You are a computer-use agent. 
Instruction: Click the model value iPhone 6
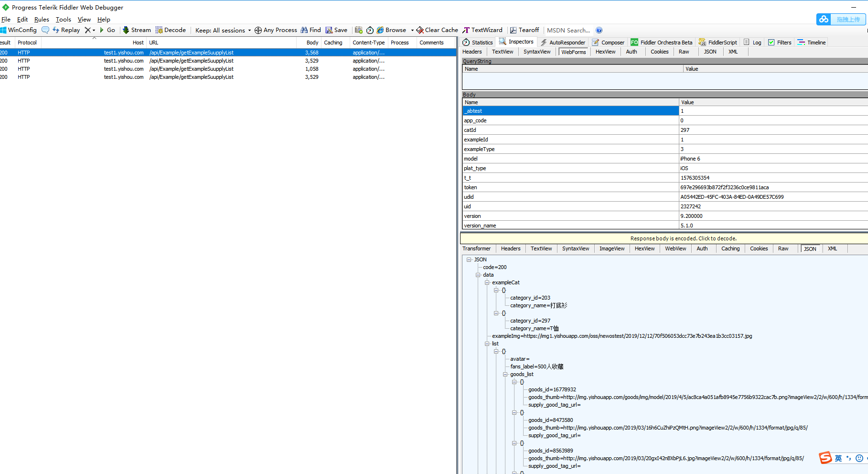[690, 159]
